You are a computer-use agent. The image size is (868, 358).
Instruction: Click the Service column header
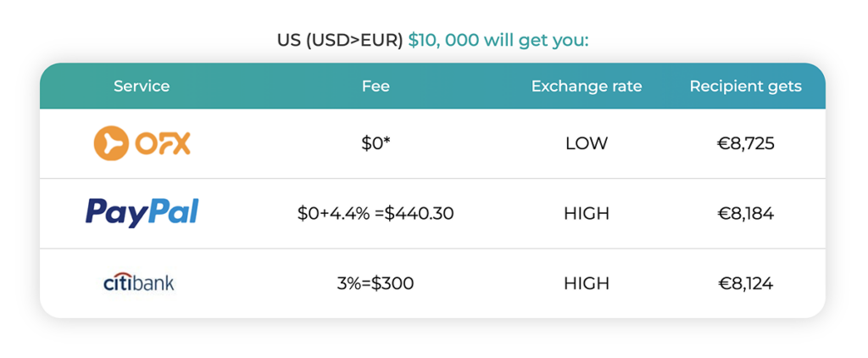pyautogui.click(x=142, y=87)
